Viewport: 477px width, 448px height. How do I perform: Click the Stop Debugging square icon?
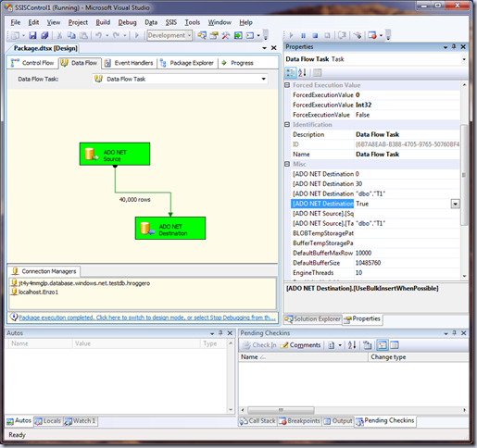click(315, 36)
